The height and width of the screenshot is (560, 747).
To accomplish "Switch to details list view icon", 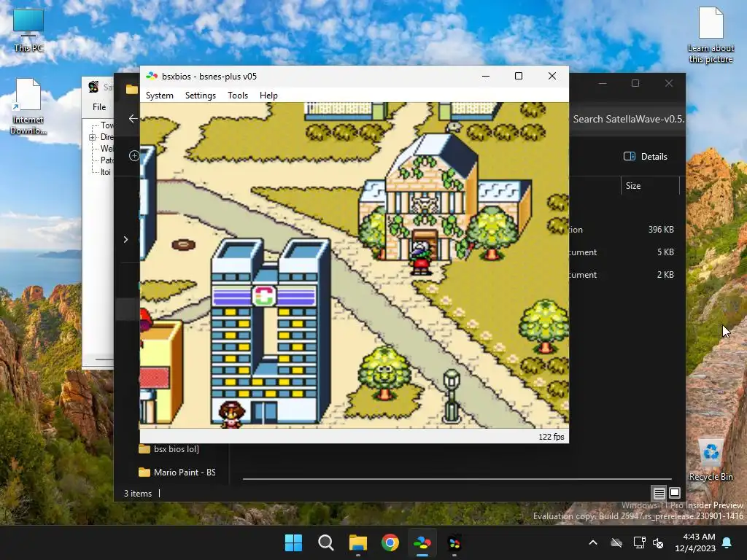I will click(659, 493).
